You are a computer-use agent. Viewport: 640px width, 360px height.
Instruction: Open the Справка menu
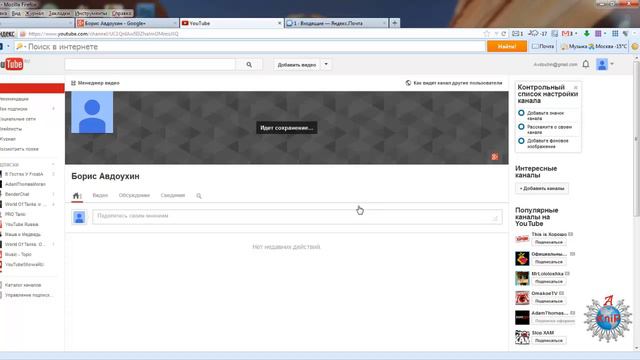(x=122, y=13)
